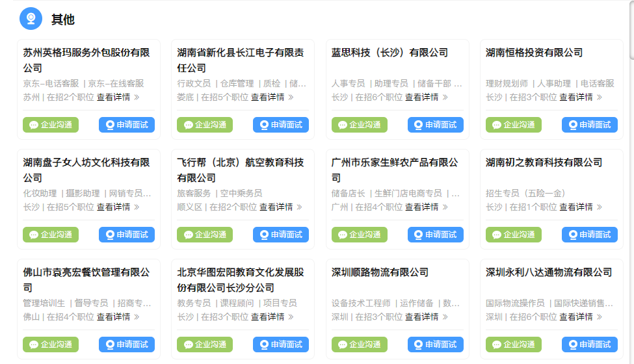Open company title 湖南省新化县长江电子有限责任公司

pyautogui.click(x=241, y=60)
